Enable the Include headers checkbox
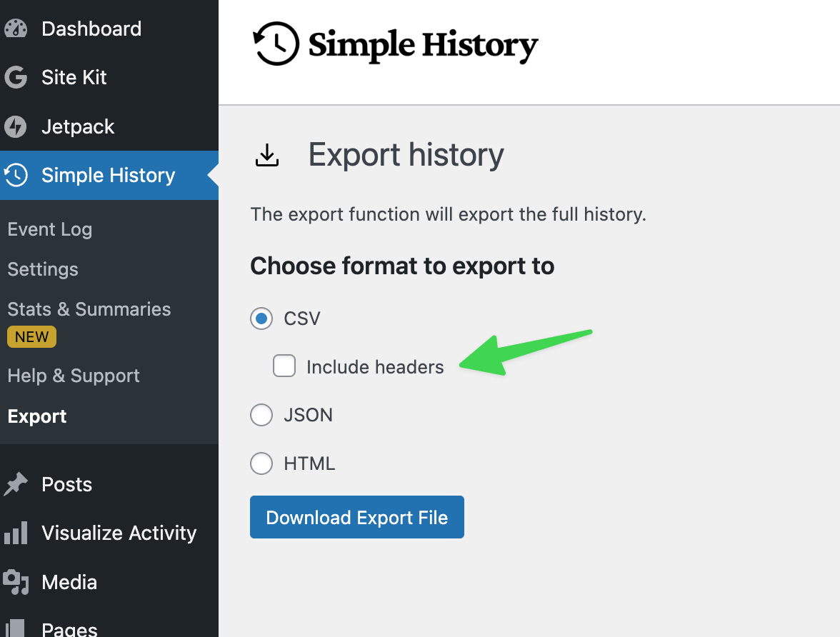This screenshot has width=840, height=637. [284, 366]
